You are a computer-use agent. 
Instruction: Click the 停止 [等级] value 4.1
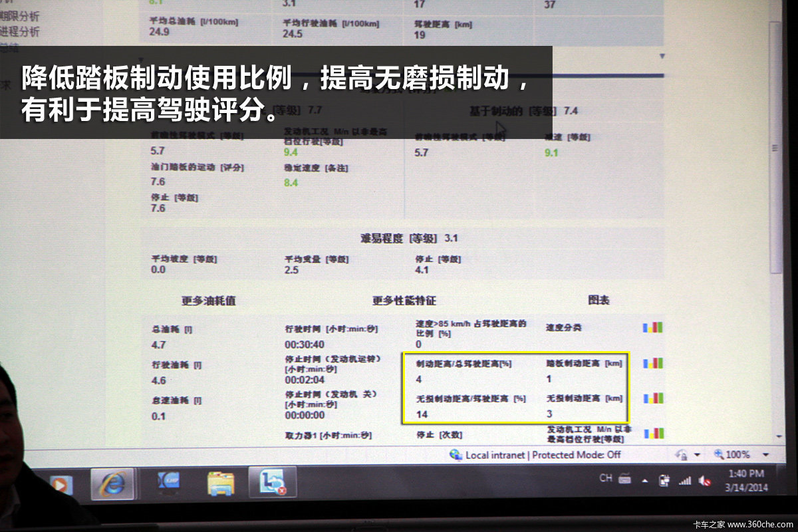click(422, 270)
